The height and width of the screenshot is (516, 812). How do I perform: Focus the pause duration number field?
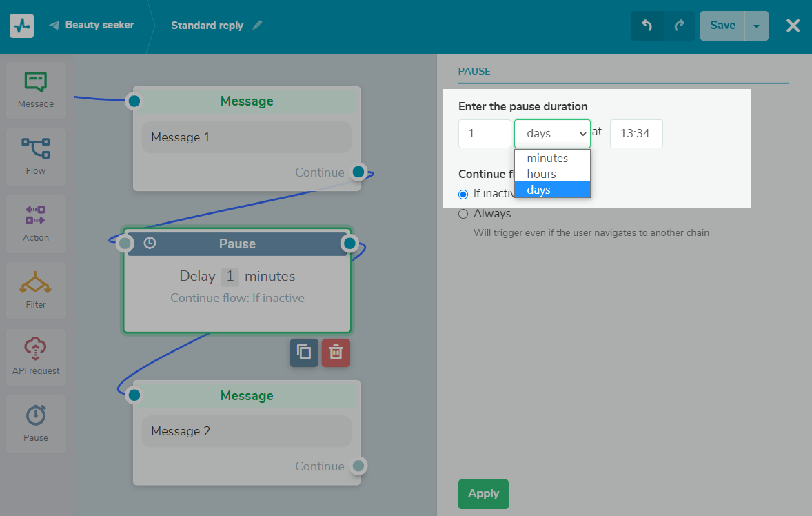(485, 134)
